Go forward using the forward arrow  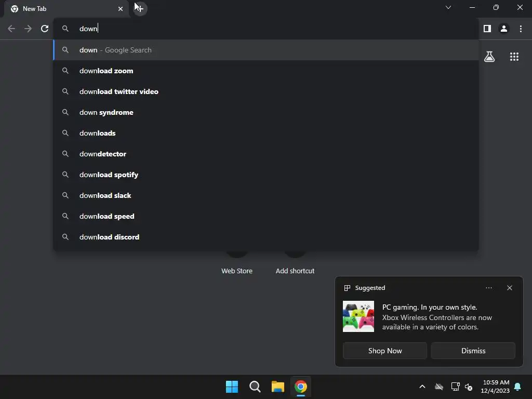coord(28,29)
